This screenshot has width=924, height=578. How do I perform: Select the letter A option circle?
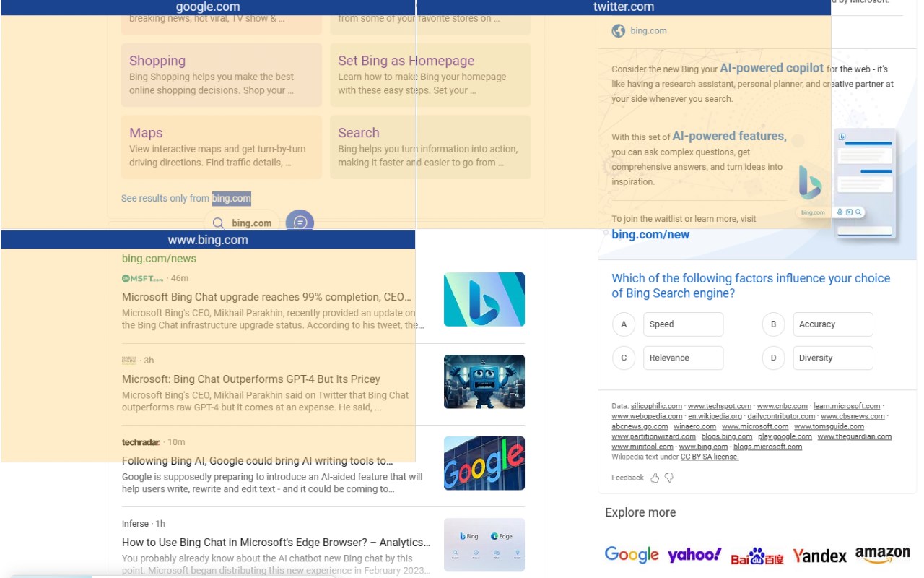coord(624,324)
